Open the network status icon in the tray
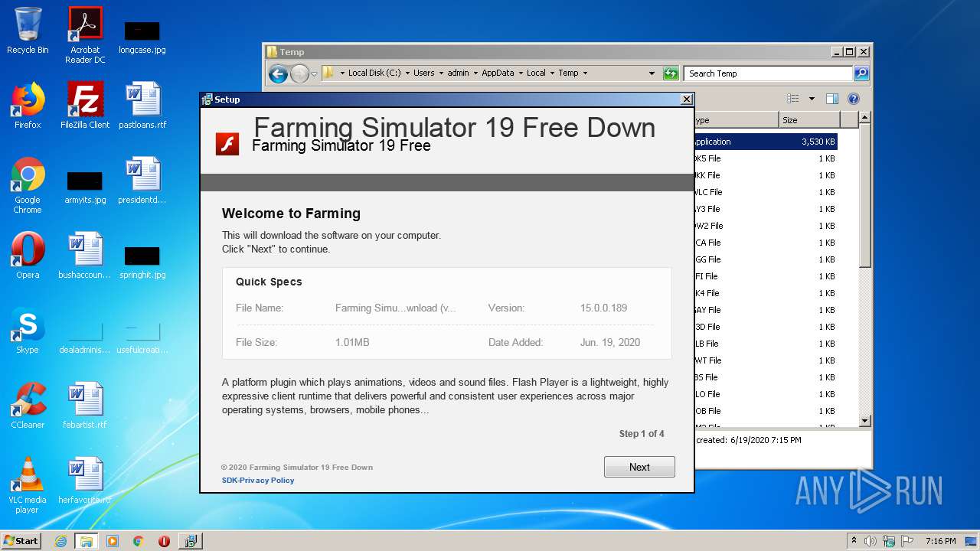The image size is (980, 551). point(890,541)
